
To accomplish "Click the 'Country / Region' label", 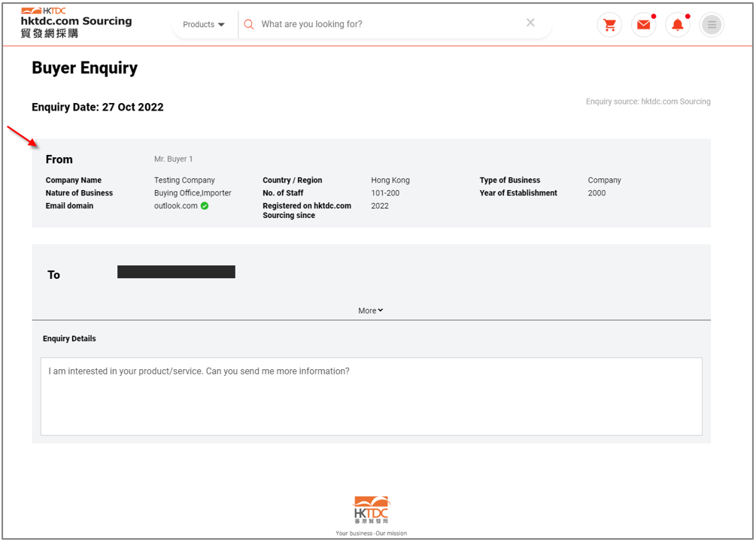I will [x=292, y=180].
